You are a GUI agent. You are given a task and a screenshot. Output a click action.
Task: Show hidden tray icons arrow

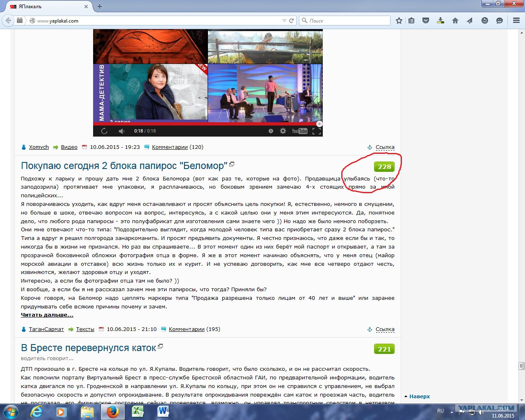coord(452,412)
